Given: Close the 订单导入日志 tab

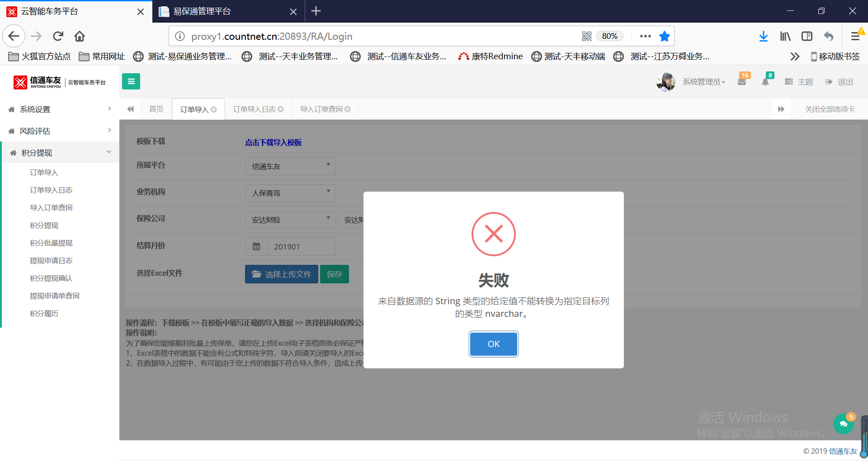Looking at the screenshot, I should [x=281, y=109].
